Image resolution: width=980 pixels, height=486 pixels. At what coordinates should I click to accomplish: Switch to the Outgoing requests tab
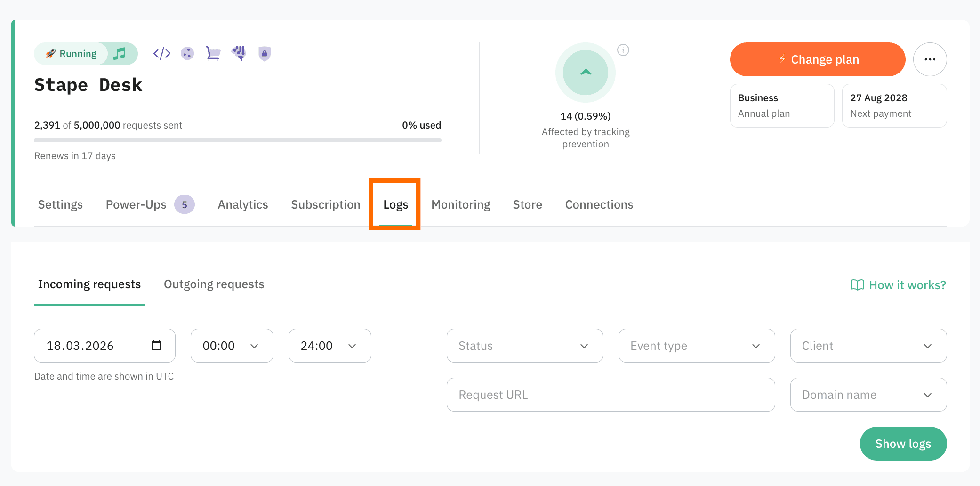[214, 284]
